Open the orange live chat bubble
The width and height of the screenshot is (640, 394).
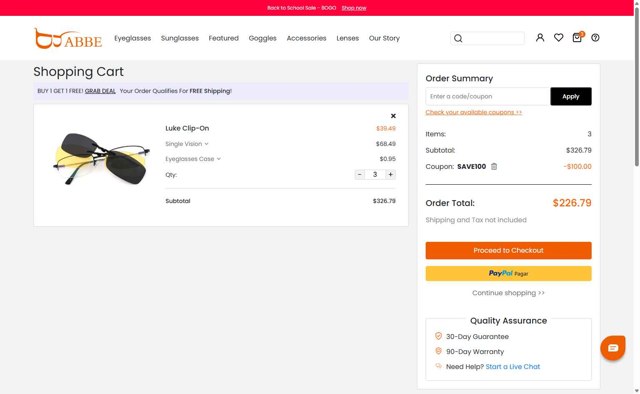pos(613,348)
